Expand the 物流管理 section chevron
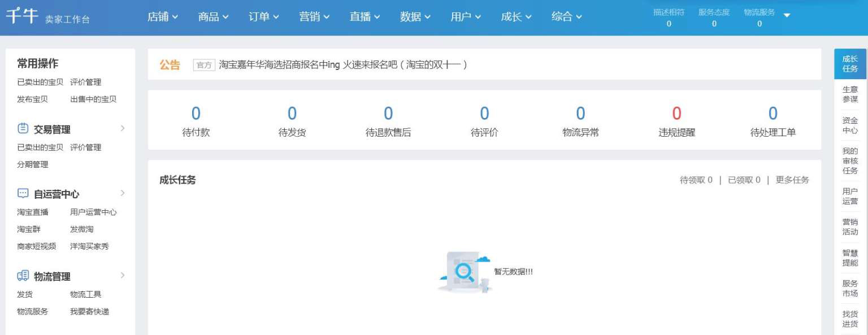 [123, 275]
